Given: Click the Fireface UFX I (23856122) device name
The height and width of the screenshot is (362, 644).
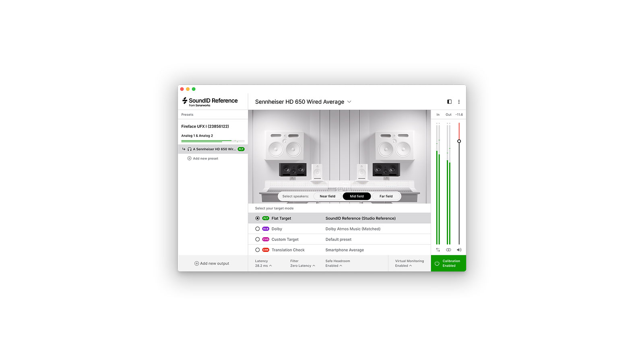Looking at the screenshot, I should click(x=205, y=126).
